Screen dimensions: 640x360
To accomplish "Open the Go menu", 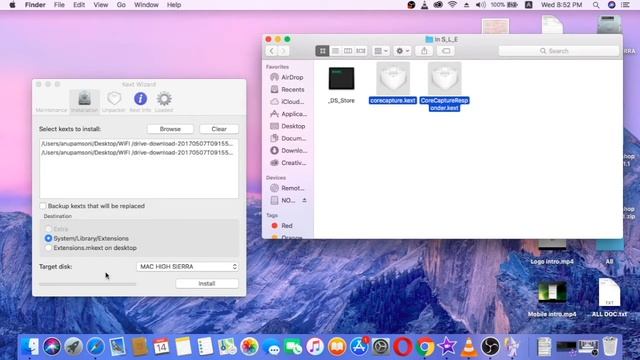I will pos(121,5).
